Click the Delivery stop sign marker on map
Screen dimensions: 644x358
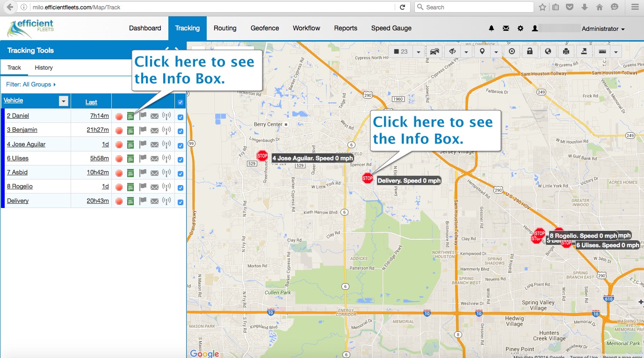click(368, 178)
